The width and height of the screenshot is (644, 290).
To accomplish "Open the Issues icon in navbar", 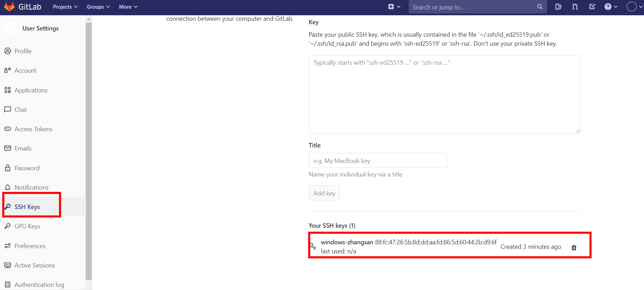I will (x=558, y=7).
